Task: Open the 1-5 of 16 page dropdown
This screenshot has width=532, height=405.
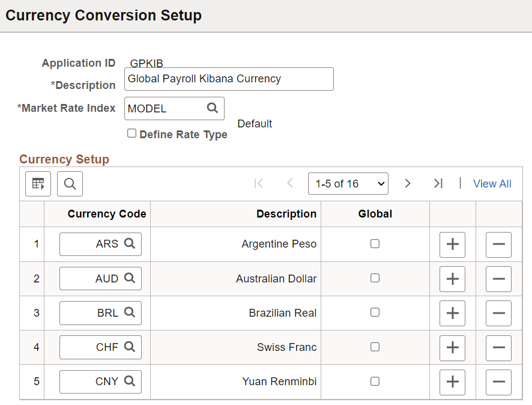Action: 348,183
